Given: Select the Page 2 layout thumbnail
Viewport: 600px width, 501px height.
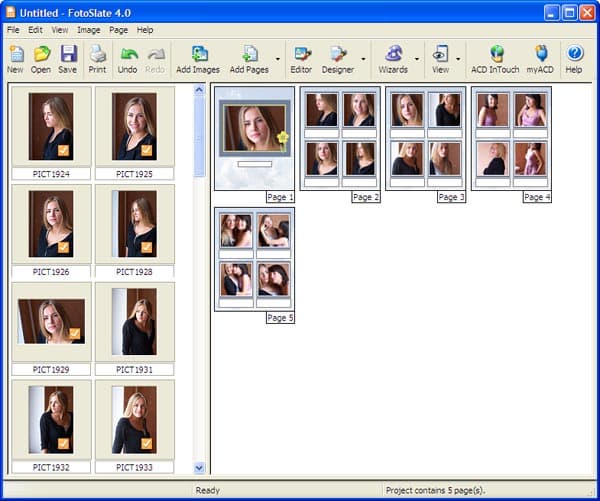Looking at the screenshot, I should 340,138.
